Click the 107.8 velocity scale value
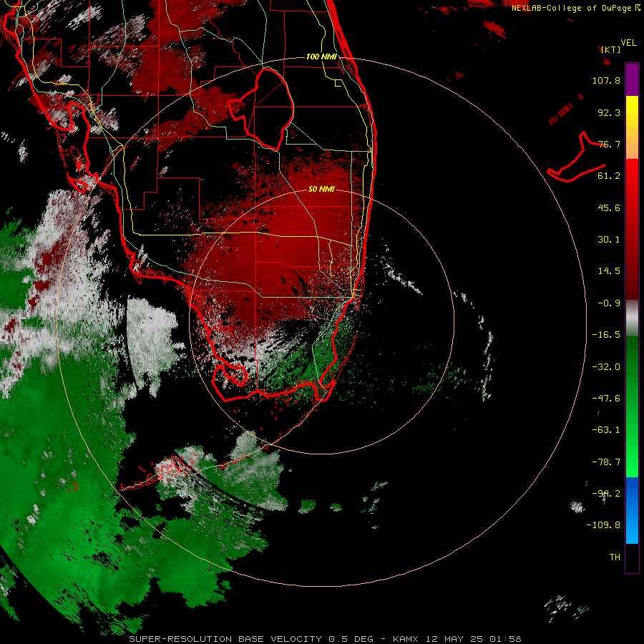 (606, 80)
